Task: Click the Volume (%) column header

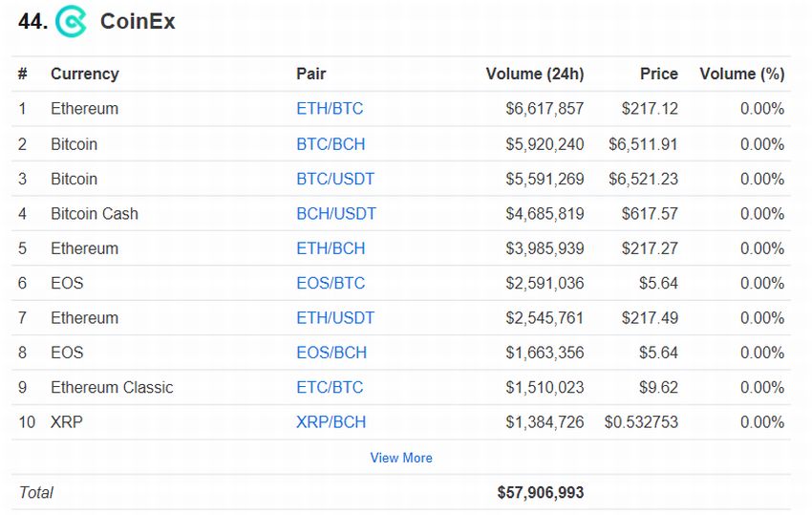Action: (x=742, y=74)
